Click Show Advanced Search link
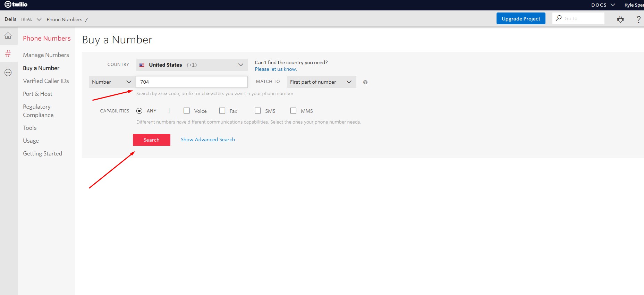The image size is (644, 295). click(x=207, y=140)
